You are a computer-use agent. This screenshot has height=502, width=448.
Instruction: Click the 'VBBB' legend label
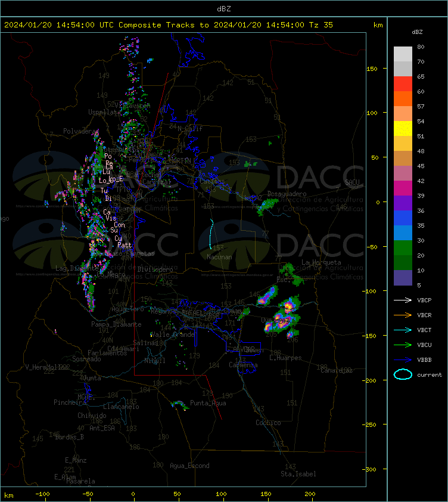point(424,360)
